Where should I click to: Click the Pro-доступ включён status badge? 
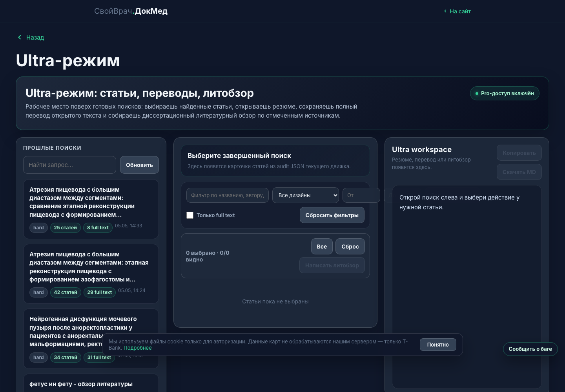[x=505, y=93]
